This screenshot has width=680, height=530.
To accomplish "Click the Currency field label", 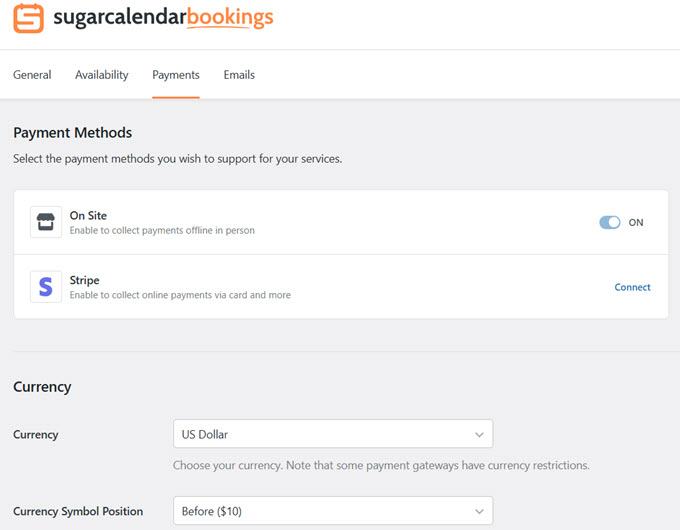I will pyautogui.click(x=35, y=434).
